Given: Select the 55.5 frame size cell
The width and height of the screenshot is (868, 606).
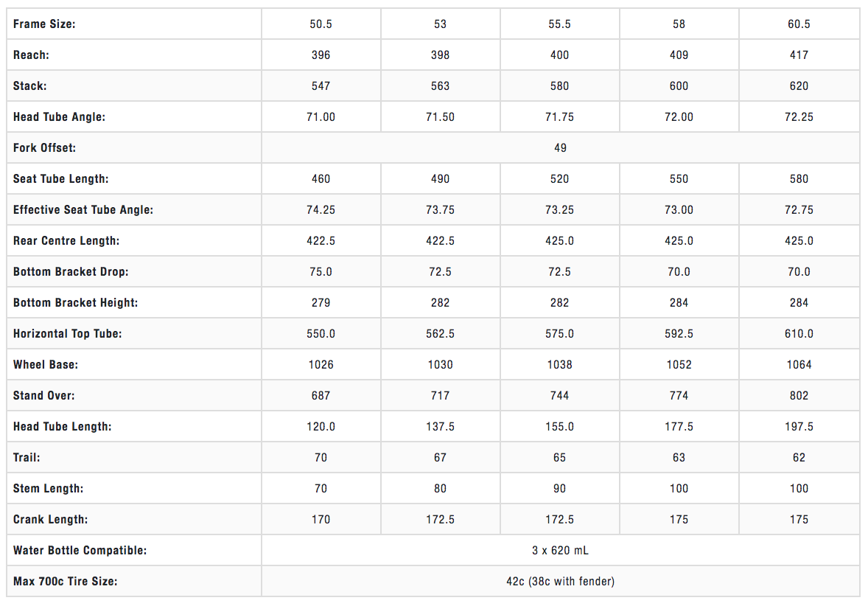Looking at the screenshot, I should [x=559, y=24].
